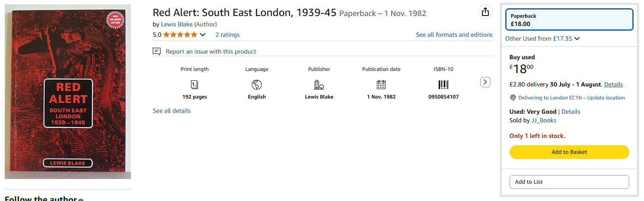Click the language globe icon
The height and width of the screenshot is (201, 644).
click(x=257, y=85)
